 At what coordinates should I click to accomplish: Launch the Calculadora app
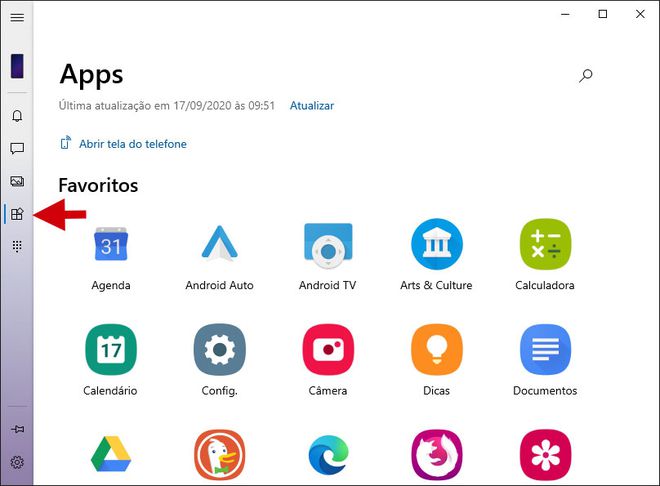coord(546,244)
